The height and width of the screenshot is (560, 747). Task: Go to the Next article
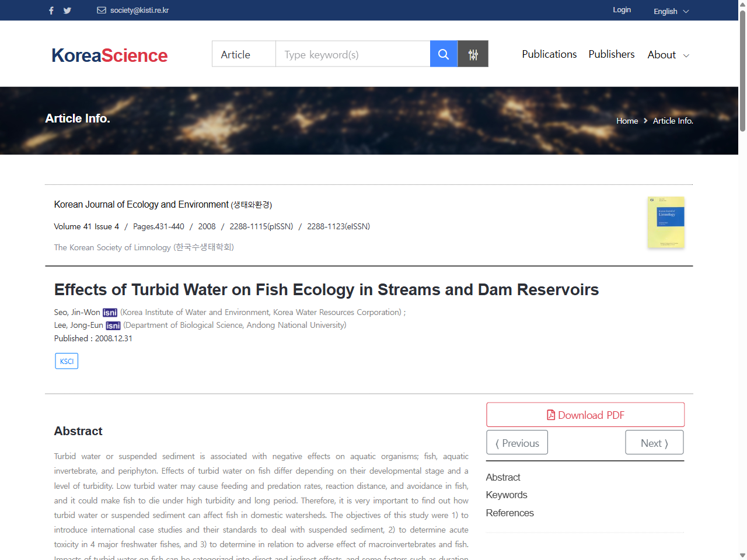(654, 442)
